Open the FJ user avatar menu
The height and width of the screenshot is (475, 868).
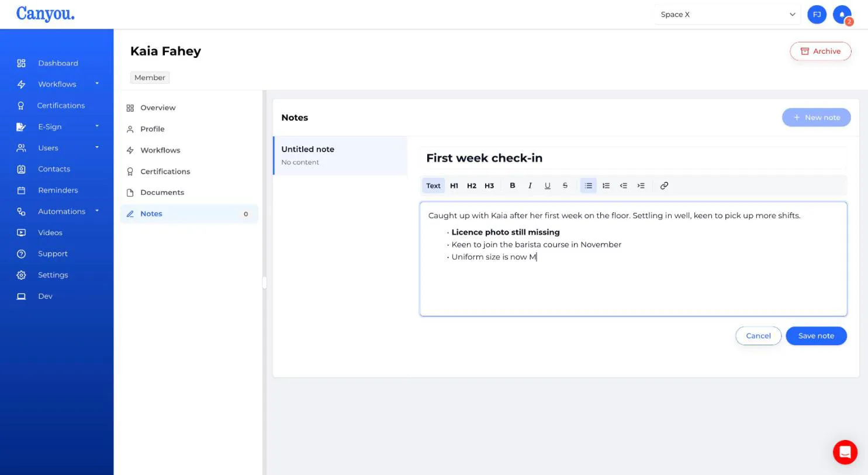click(x=817, y=15)
